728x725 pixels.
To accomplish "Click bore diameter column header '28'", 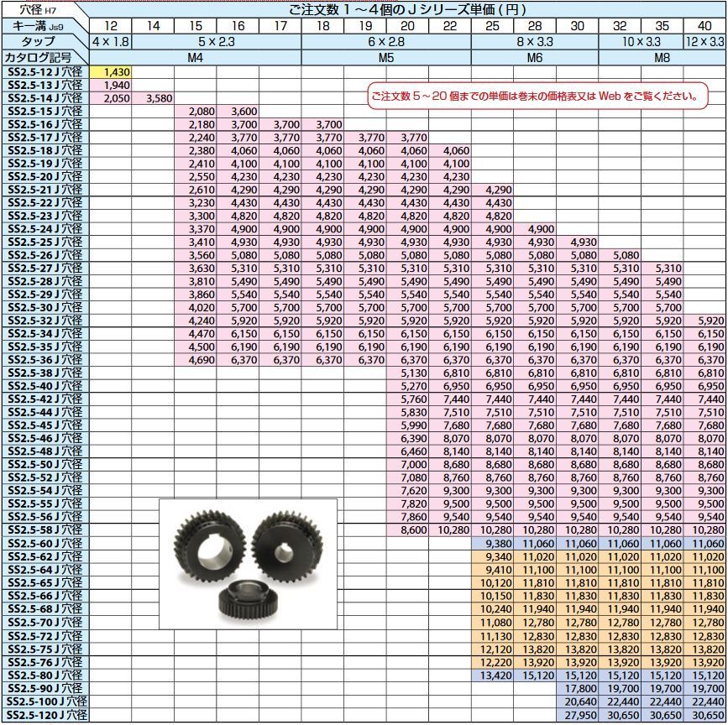I will point(535,26).
